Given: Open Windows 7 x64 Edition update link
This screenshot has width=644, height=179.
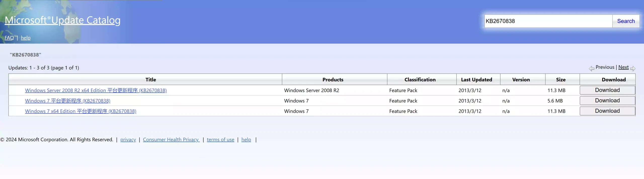Looking at the screenshot, I should [x=81, y=111].
